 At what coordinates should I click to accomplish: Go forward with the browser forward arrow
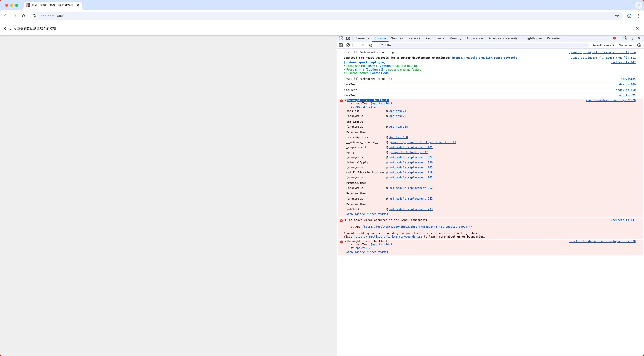(15, 16)
